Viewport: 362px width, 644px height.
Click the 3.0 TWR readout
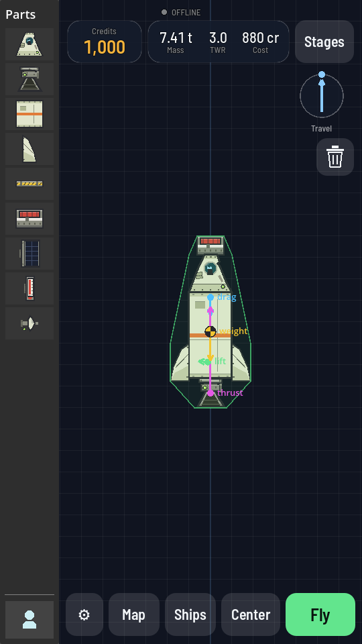218,43
